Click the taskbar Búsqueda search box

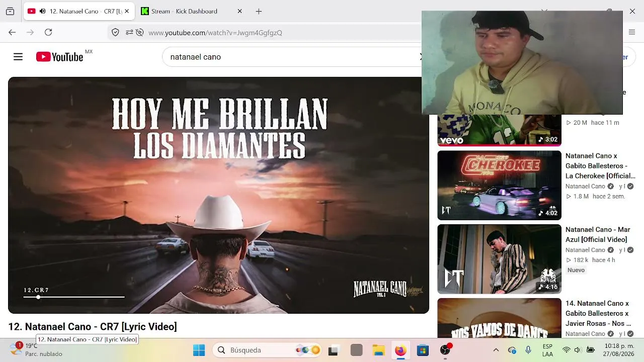tap(267, 350)
